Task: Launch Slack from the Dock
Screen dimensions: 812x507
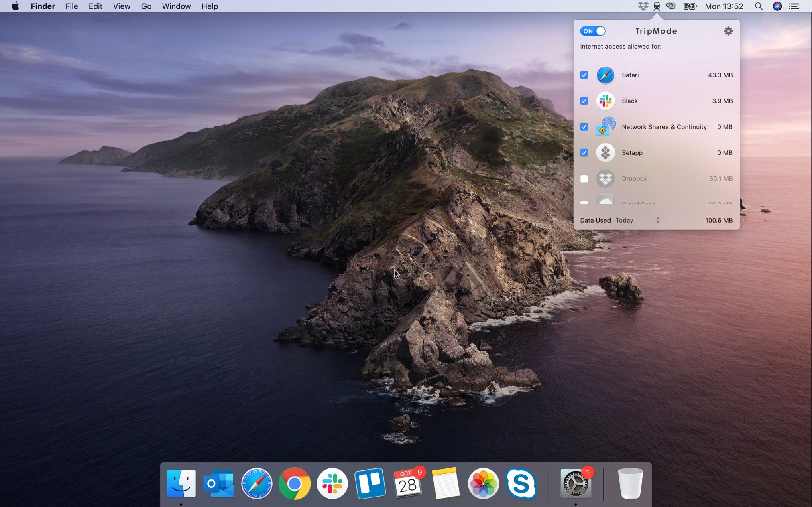Action: click(x=332, y=483)
